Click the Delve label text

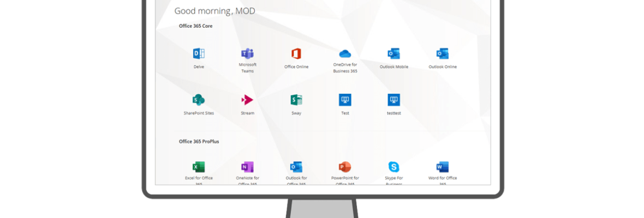199,67
